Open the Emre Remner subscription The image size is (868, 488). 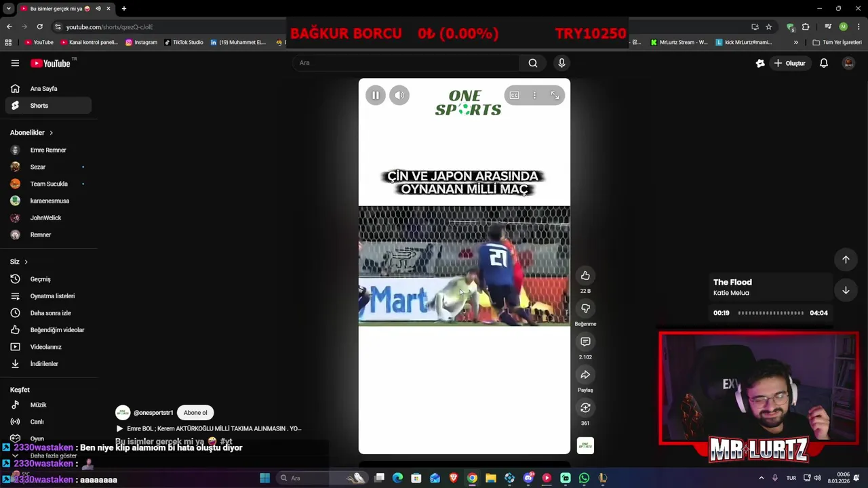pos(47,150)
